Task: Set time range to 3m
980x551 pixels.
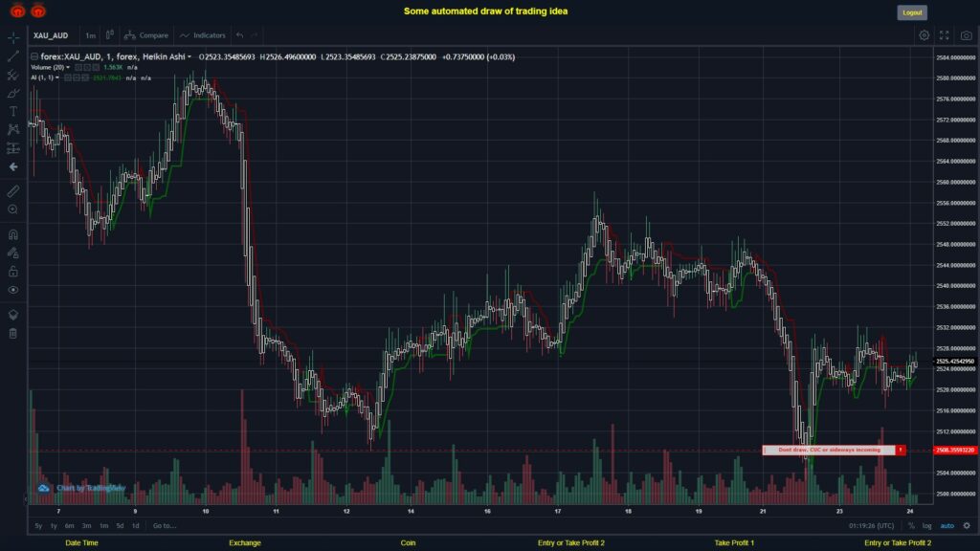Action: point(87,525)
